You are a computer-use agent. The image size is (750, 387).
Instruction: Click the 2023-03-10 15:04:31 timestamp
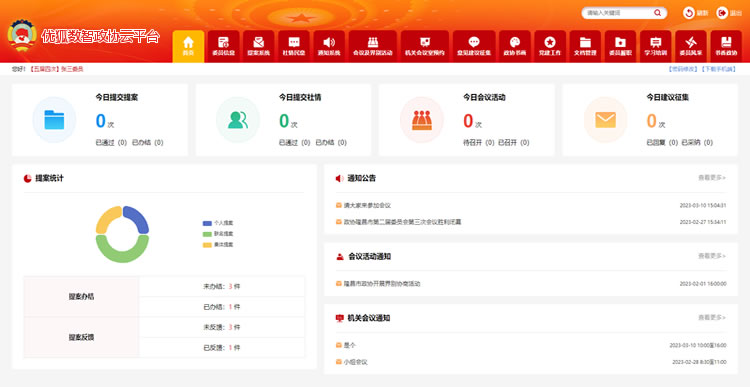coord(703,206)
